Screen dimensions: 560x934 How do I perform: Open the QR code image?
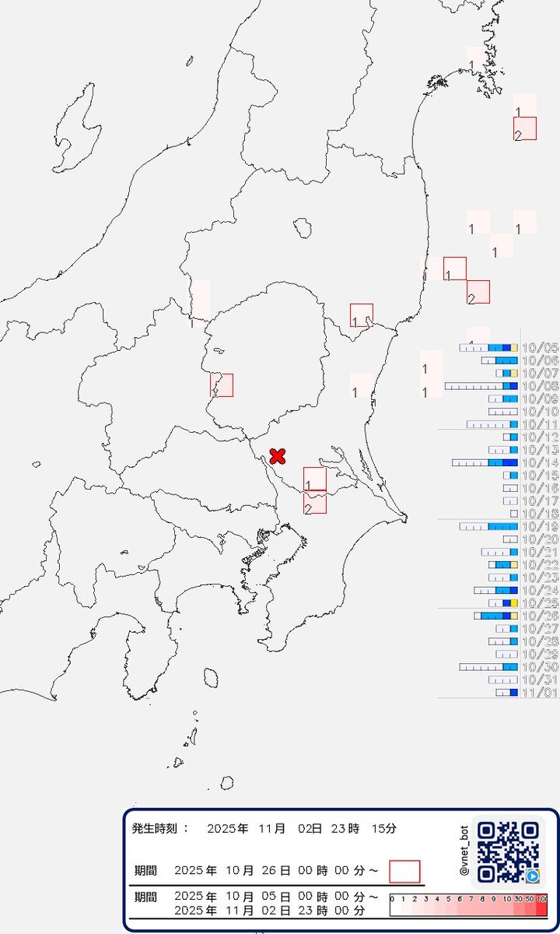pos(509,852)
